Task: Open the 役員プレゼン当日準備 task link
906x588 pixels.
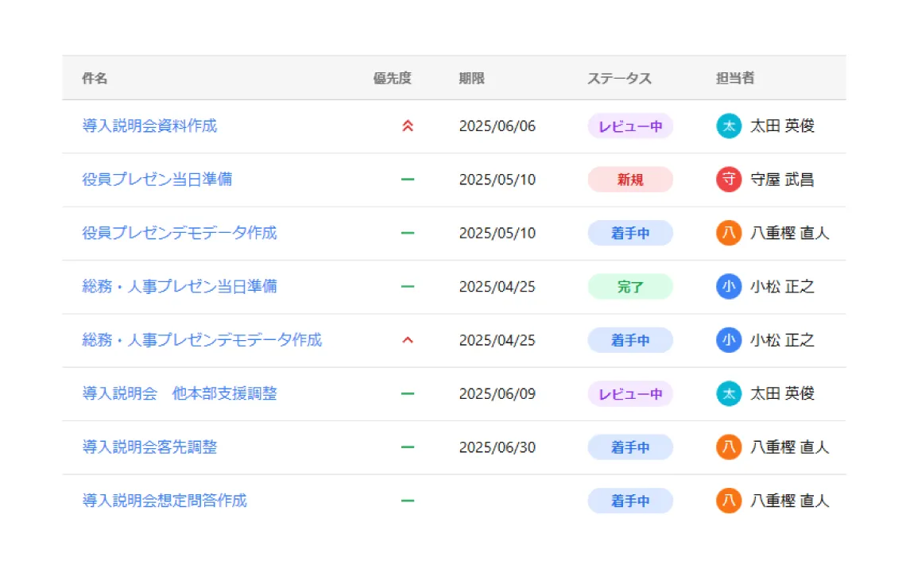Action: coord(157,180)
